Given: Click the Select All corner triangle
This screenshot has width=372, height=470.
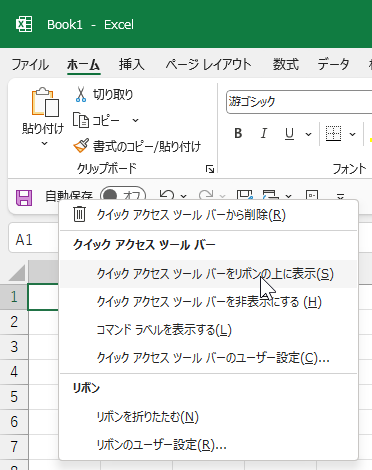Looking at the screenshot, I should pyautogui.click(x=17, y=273).
